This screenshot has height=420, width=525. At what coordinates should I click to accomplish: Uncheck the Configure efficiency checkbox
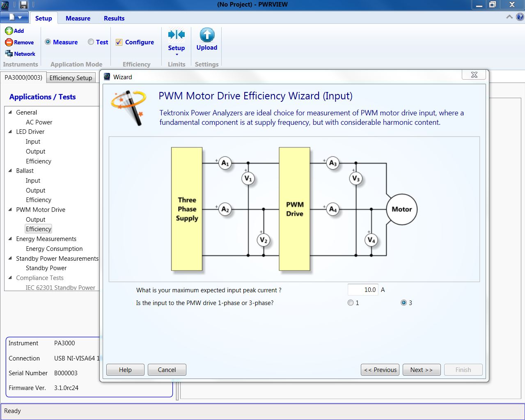119,42
